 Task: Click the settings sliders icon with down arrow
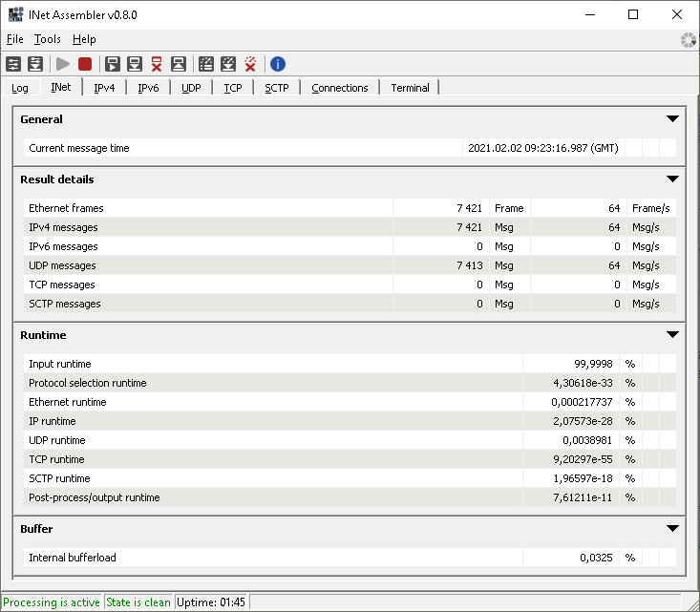tap(35, 64)
